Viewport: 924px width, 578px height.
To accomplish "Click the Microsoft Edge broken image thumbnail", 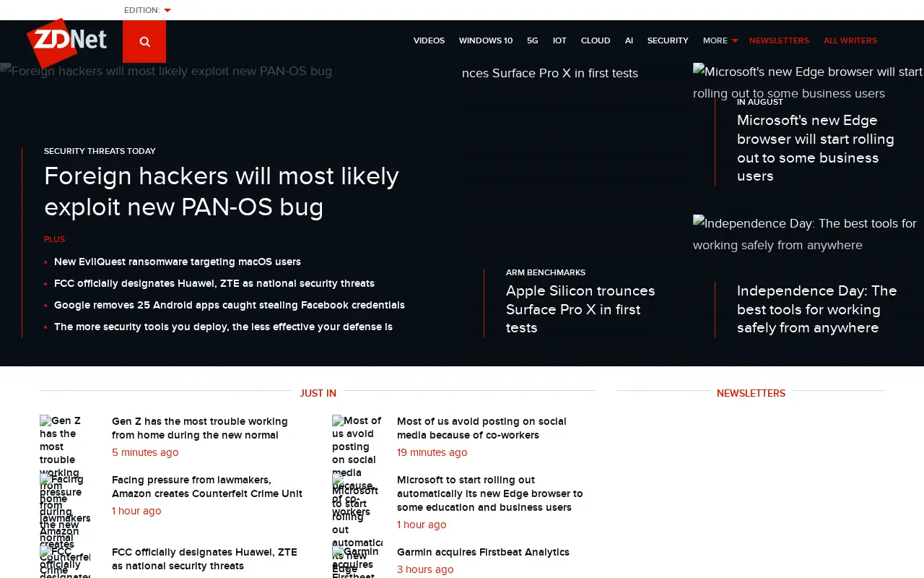I will point(808,82).
